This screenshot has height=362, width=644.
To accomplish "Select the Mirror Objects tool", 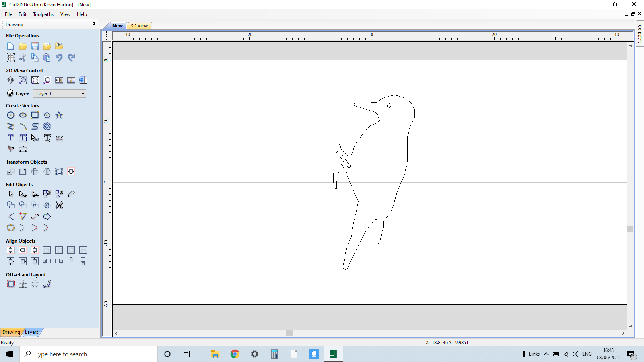I will 47,171.
